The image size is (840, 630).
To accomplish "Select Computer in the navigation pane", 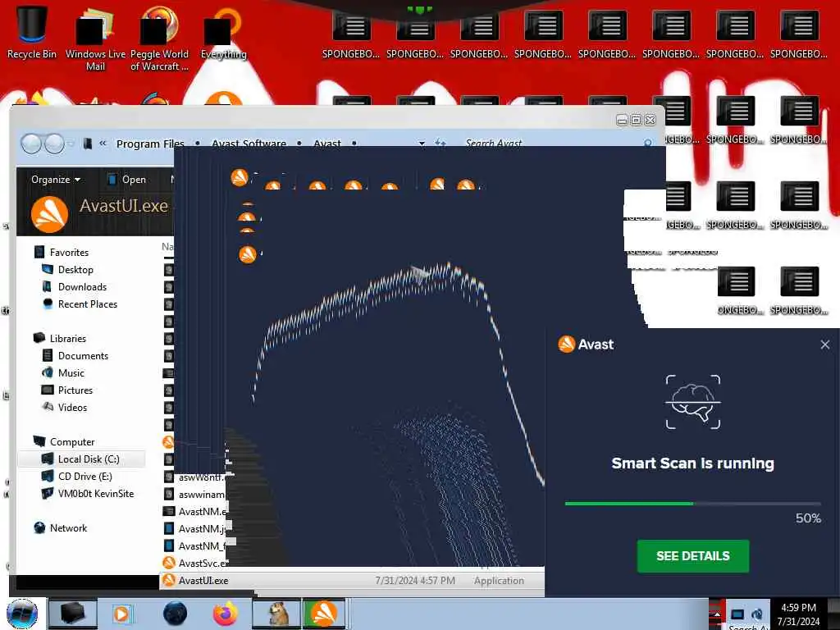I will (72, 441).
